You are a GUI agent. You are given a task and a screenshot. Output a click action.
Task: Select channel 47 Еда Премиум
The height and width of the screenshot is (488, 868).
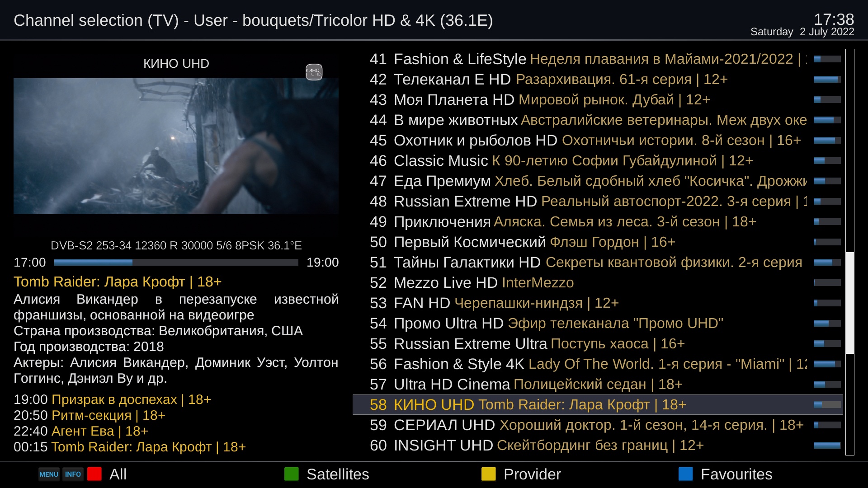click(598, 181)
